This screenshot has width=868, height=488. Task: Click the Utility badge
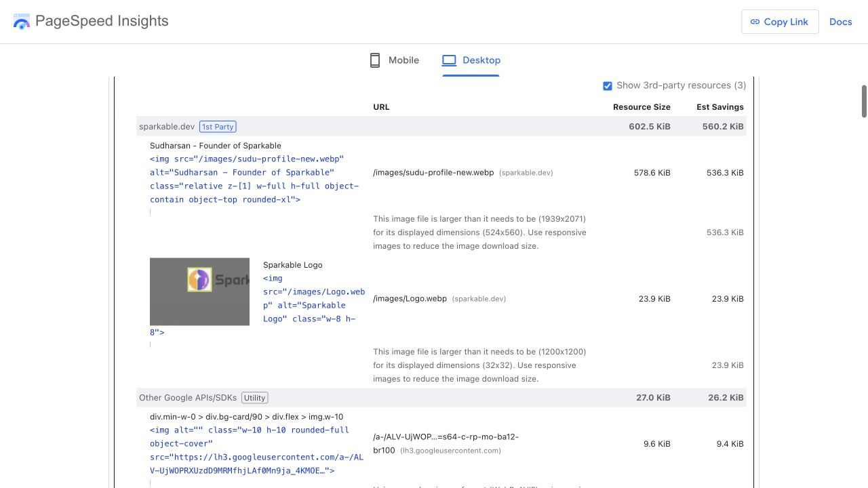pos(255,398)
